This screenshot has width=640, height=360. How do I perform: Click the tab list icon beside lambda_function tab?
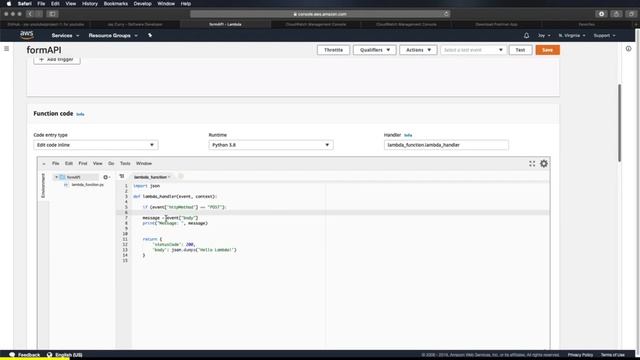point(122,176)
